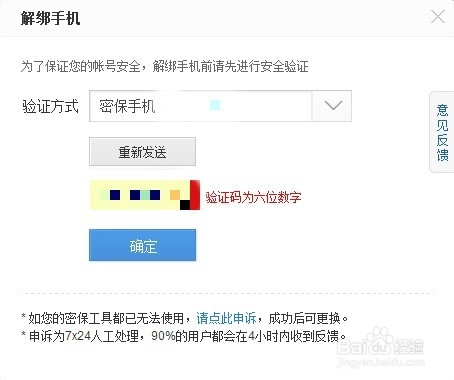This screenshot has width=454, height=380.
Task: Click the 申诉为7x24人工处理 footnote line
Action: 184,336
